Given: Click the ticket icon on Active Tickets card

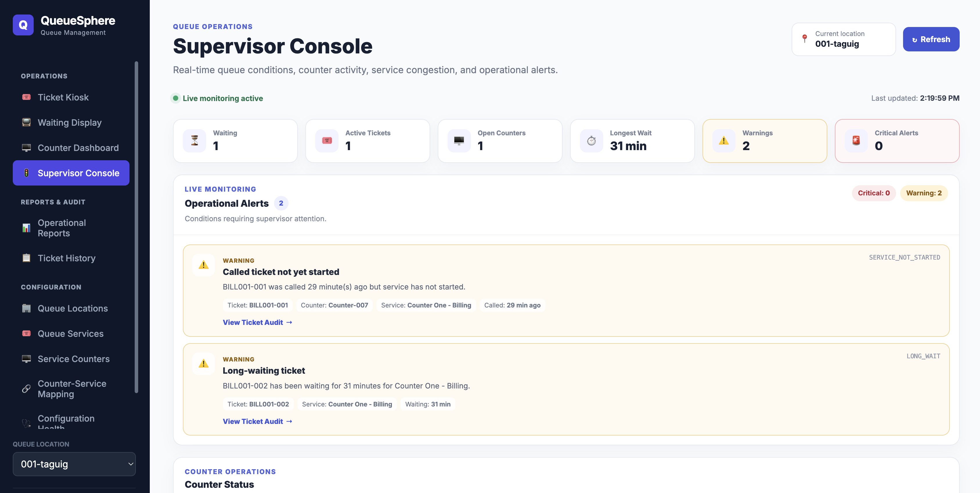Looking at the screenshot, I should click(x=327, y=141).
